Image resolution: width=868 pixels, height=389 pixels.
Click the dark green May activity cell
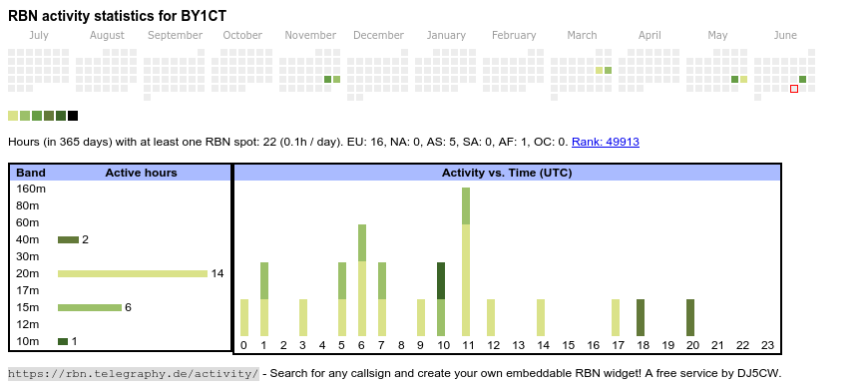734,79
